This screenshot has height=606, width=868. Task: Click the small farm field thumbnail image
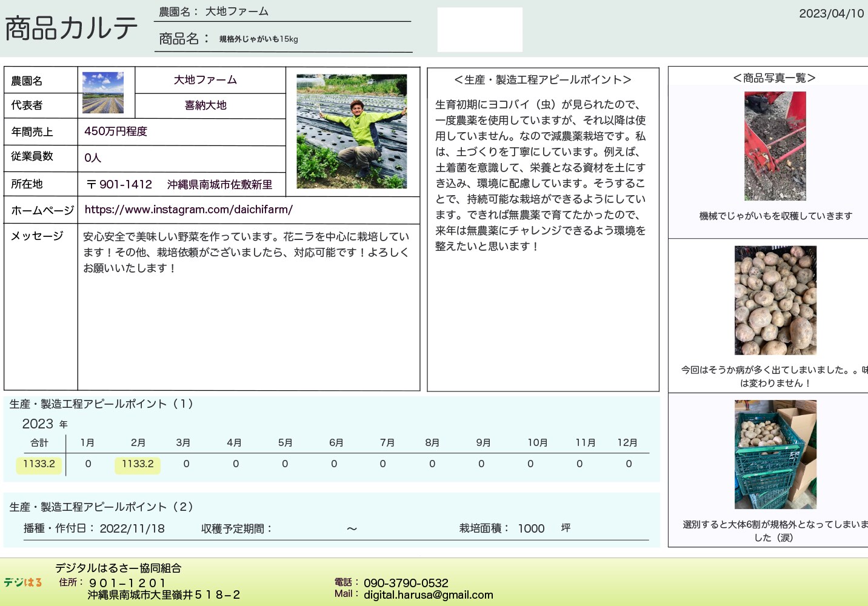[x=103, y=93]
